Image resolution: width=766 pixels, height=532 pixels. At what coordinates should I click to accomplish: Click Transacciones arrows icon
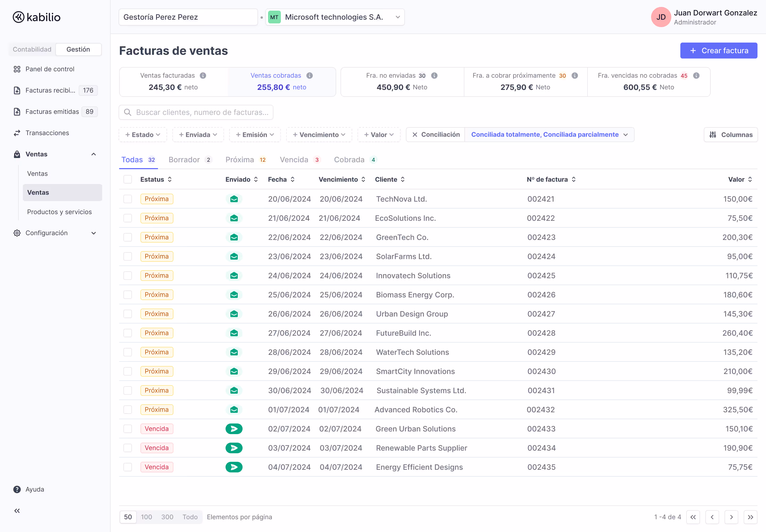17,133
